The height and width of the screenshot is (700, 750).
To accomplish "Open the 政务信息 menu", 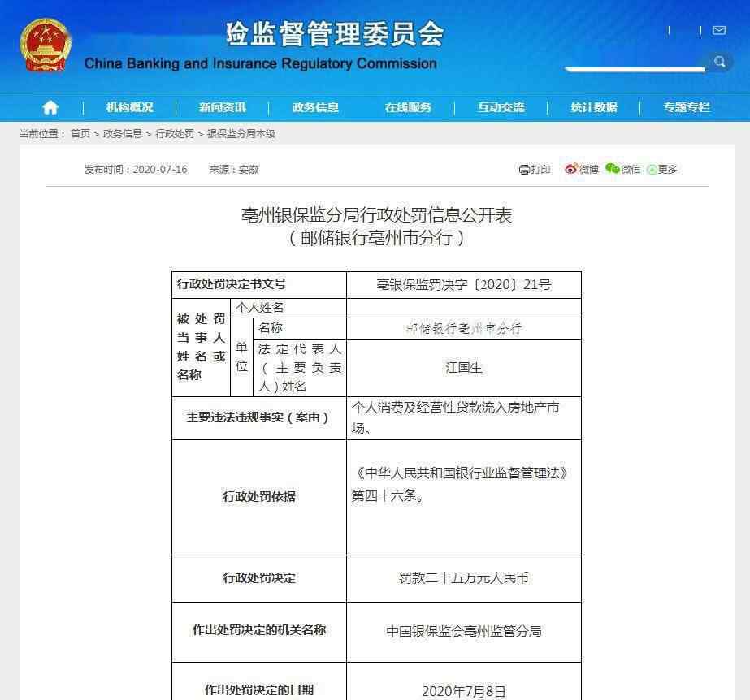I will [x=315, y=107].
